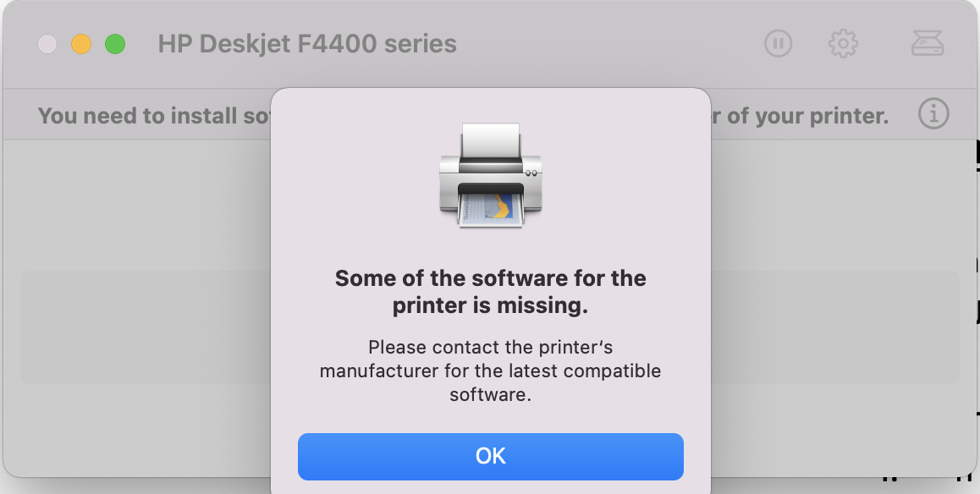Click the printer illustration in the dialog
This screenshot has height=494, width=980.
(490, 175)
